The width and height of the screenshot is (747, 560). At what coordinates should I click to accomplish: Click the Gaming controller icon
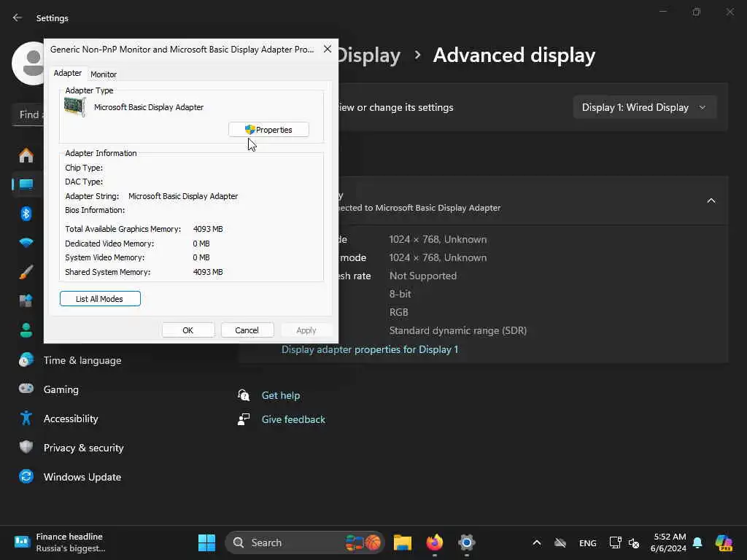click(x=26, y=389)
